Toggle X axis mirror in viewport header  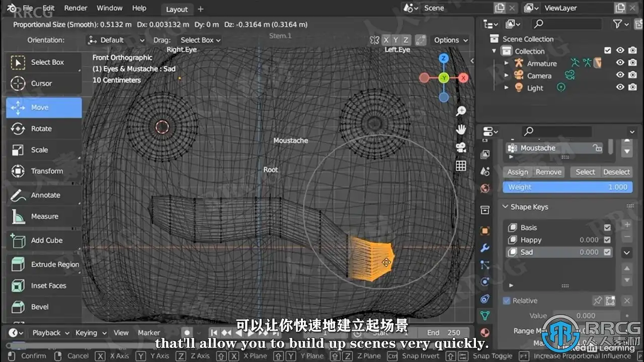coord(386,40)
